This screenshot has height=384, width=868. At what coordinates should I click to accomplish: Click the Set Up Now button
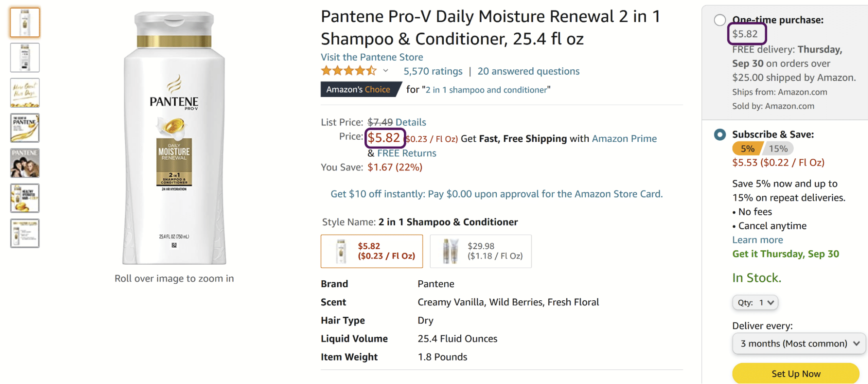point(795,374)
